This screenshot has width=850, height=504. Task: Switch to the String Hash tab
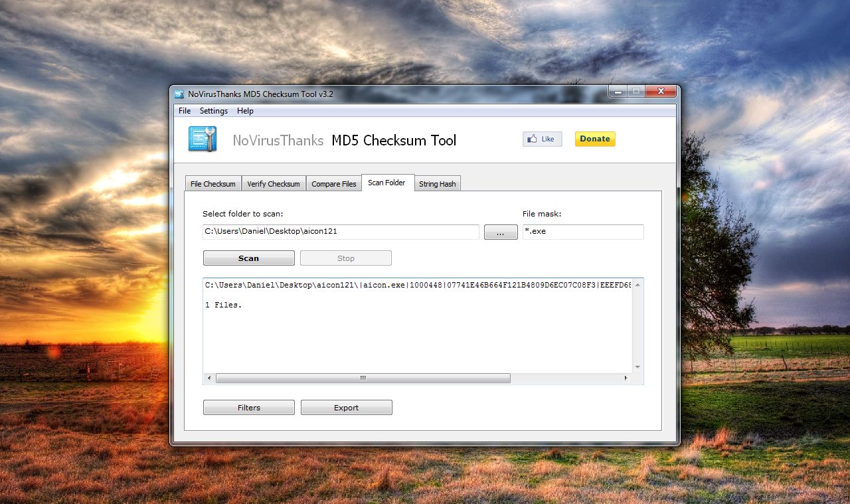(438, 184)
